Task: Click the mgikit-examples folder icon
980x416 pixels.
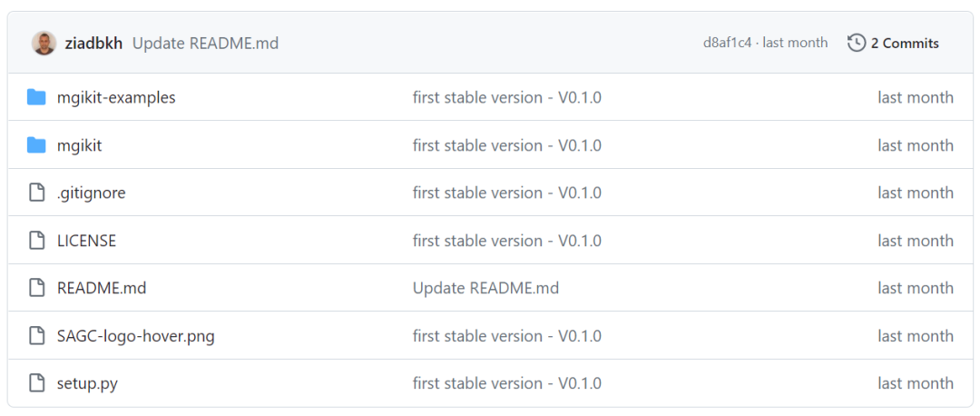Action: point(36,97)
